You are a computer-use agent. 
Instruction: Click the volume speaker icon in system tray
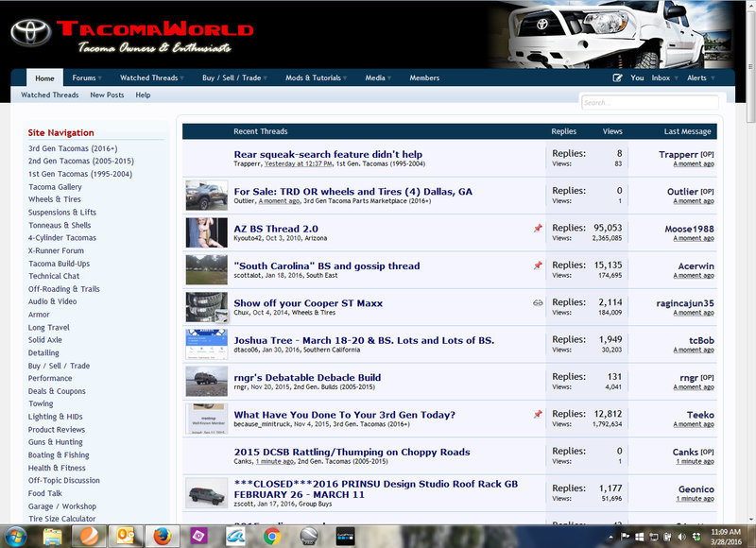point(681,537)
